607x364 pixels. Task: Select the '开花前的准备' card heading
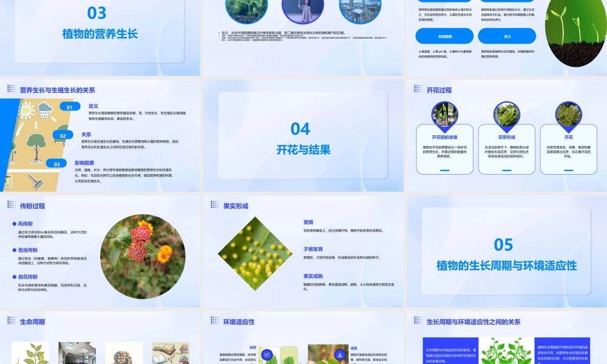pos(444,137)
